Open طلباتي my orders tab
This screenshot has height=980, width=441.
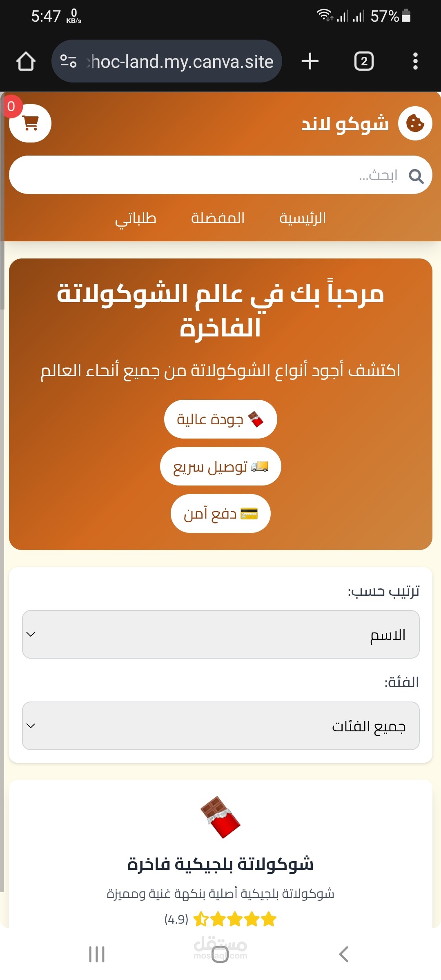(x=136, y=219)
